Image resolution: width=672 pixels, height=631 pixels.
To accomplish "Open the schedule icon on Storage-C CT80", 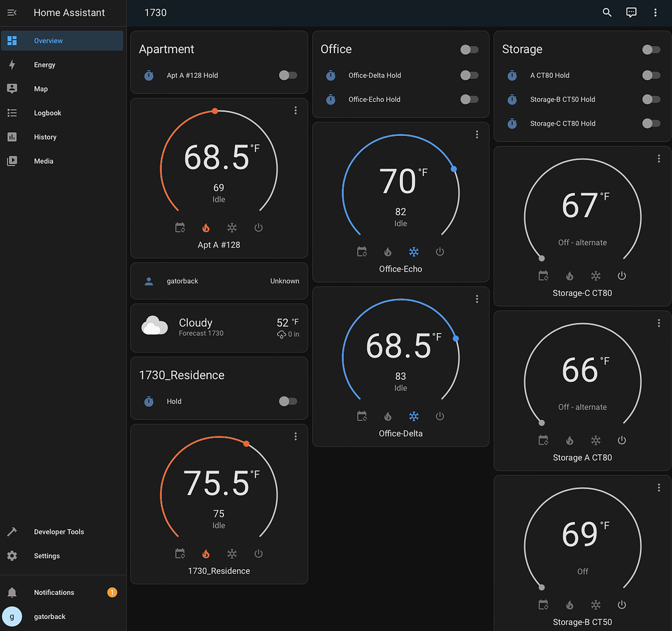I will tap(543, 275).
